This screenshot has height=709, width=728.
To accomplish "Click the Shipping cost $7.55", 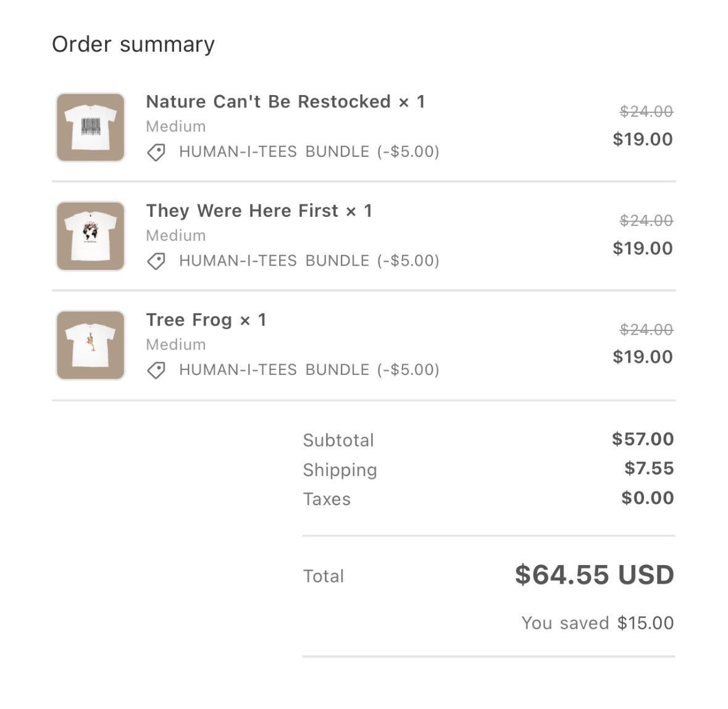I will pyautogui.click(x=648, y=469).
